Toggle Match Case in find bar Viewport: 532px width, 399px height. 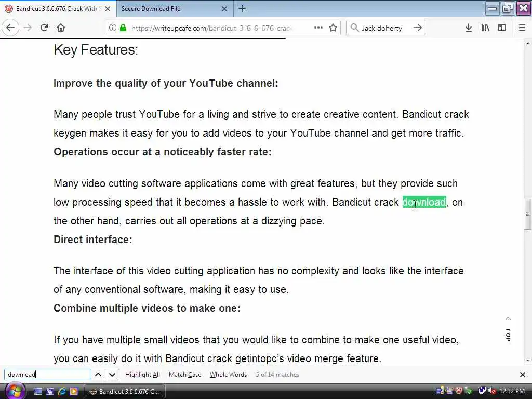point(185,375)
